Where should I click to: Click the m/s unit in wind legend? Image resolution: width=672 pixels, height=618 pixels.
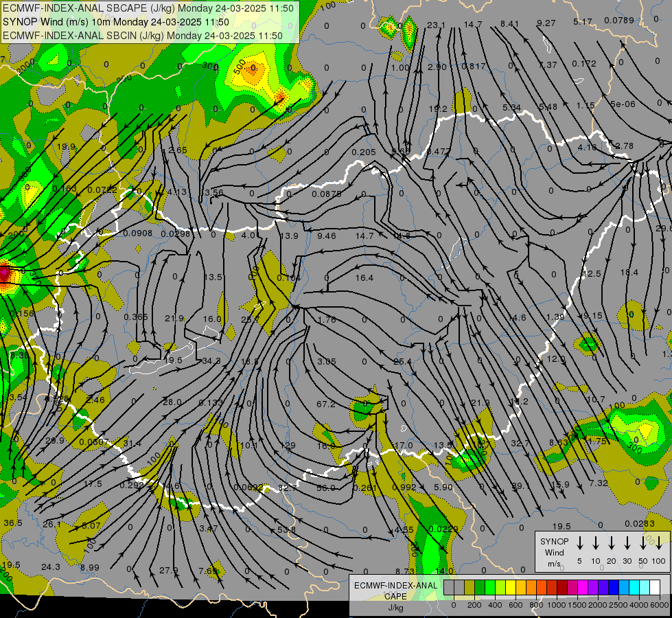click(x=554, y=564)
